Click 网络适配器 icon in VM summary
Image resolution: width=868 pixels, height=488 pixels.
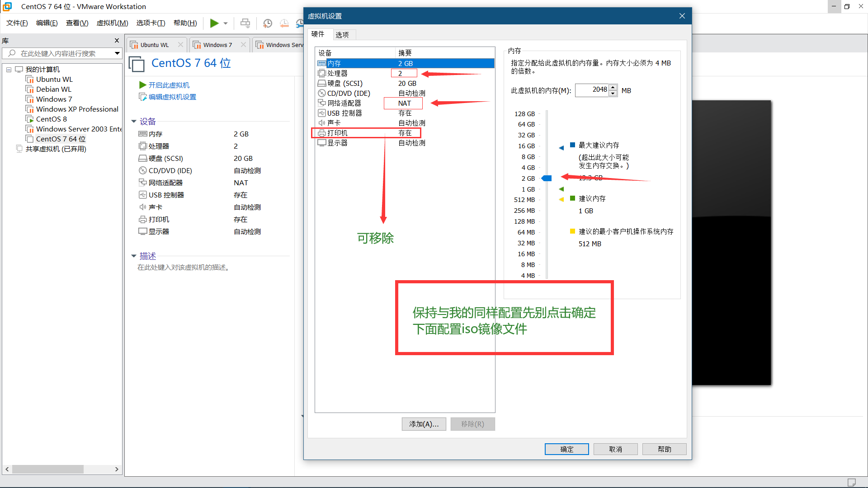click(142, 183)
